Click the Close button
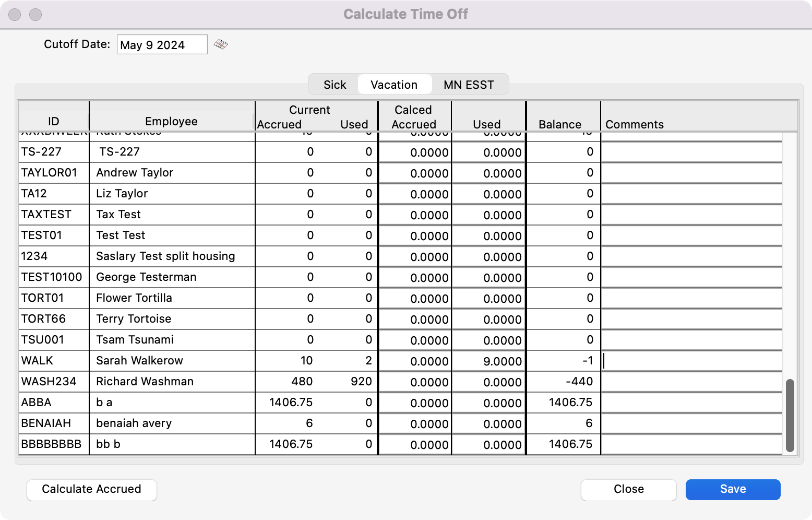This screenshot has height=520, width=812. click(628, 489)
